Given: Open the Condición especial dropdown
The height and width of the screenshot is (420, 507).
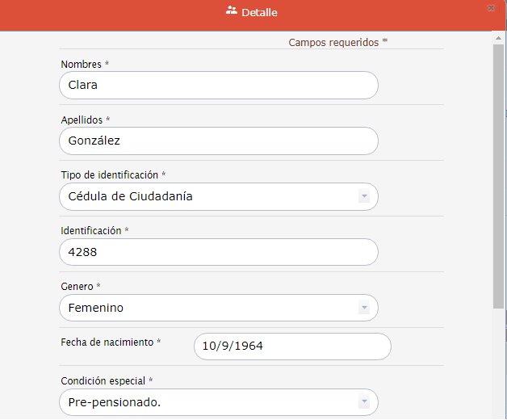Looking at the screenshot, I should [218, 402].
